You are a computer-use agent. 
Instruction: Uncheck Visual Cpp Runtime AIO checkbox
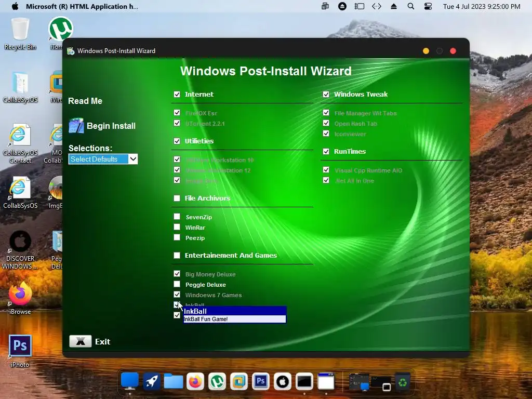point(326,170)
